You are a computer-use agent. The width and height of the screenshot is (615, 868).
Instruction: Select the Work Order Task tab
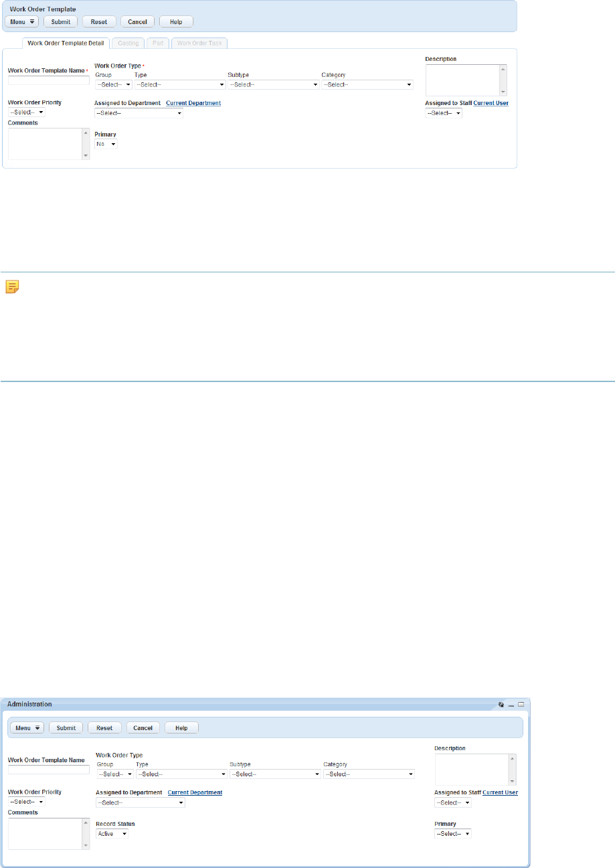(x=199, y=44)
